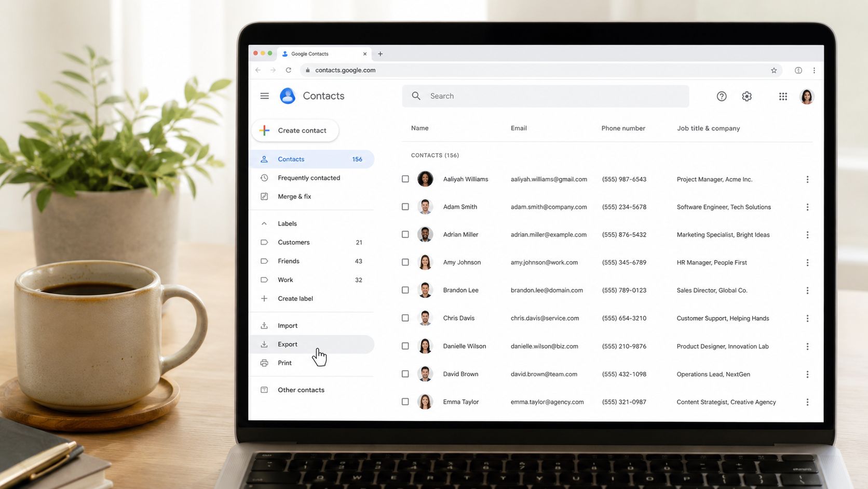
Task: Open more actions for Emma Taylor
Action: [x=807, y=402]
